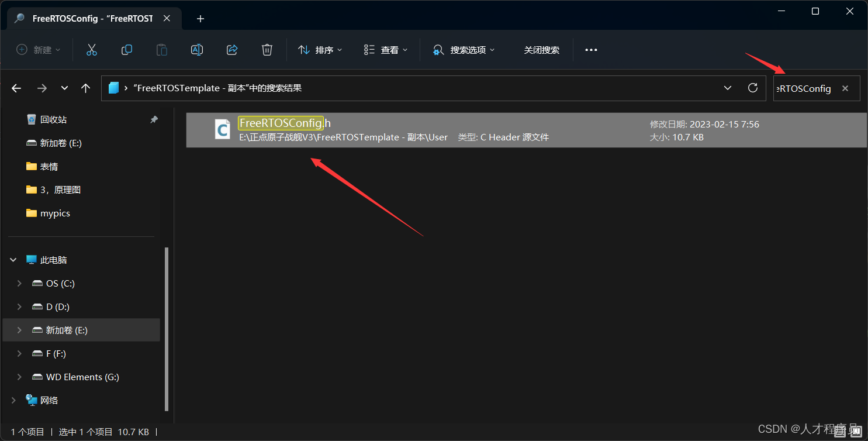Open the 搜索选项 dropdown
868x441 pixels.
(464, 50)
